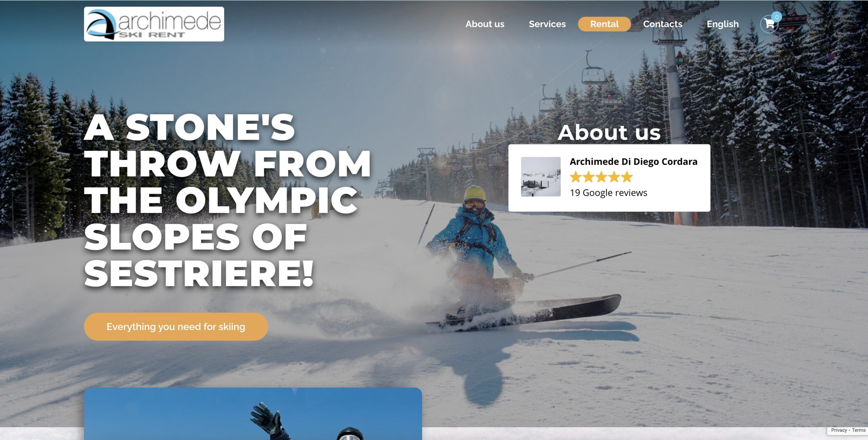Click the SKI RENT text in logo
This screenshot has width=868, height=440.
tap(152, 35)
